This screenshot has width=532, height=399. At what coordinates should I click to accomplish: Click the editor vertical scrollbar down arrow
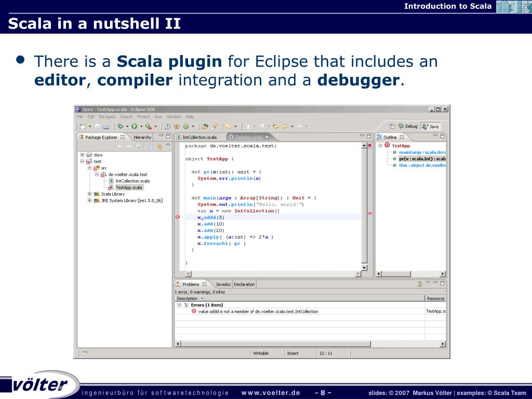(x=364, y=267)
